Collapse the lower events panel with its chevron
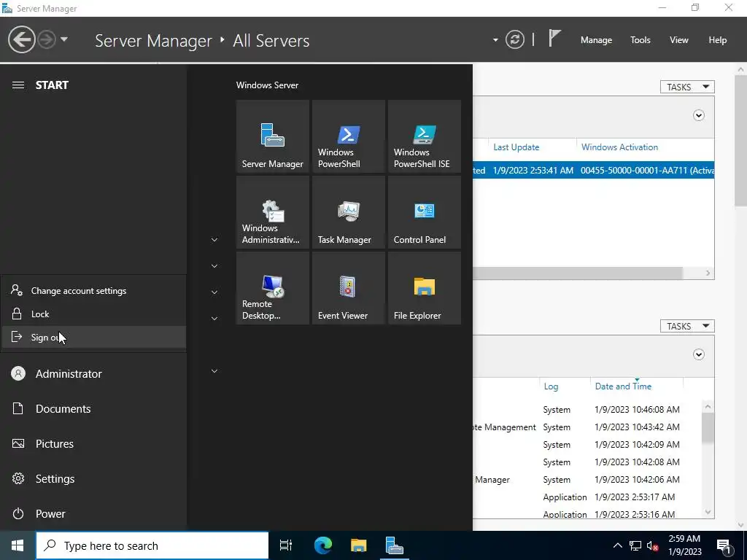This screenshot has width=747, height=560. coord(698,354)
